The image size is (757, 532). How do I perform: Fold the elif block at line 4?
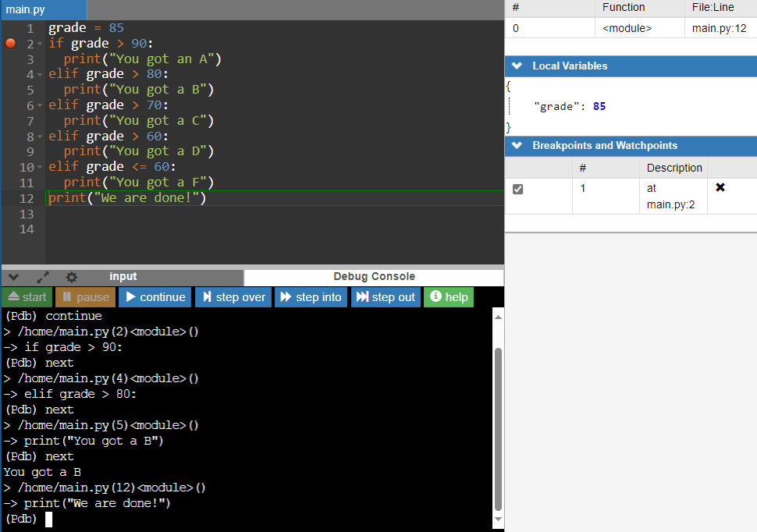coord(40,75)
